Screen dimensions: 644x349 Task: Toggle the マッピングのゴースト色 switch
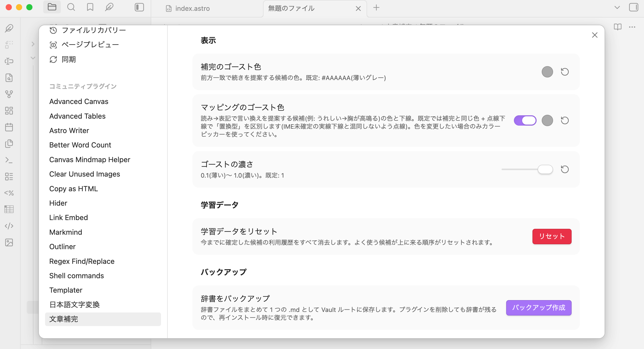[x=525, y=120]
